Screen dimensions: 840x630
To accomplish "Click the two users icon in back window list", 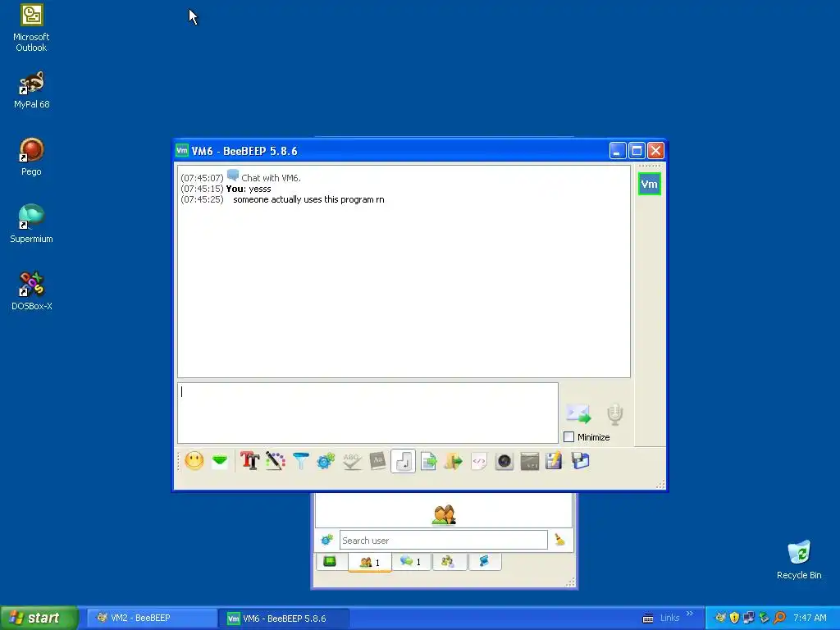I will click(444, 515).
